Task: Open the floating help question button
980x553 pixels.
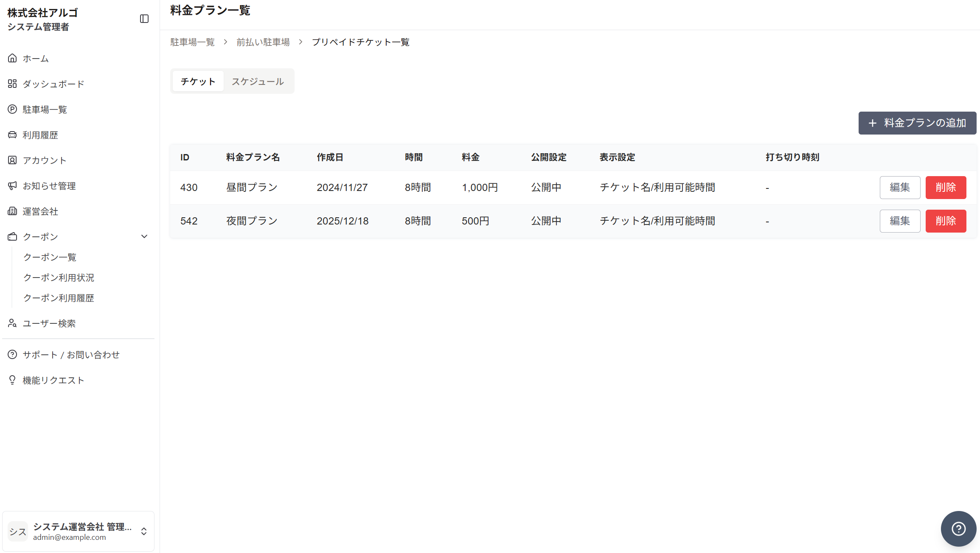Action: (x=958, y=528)
